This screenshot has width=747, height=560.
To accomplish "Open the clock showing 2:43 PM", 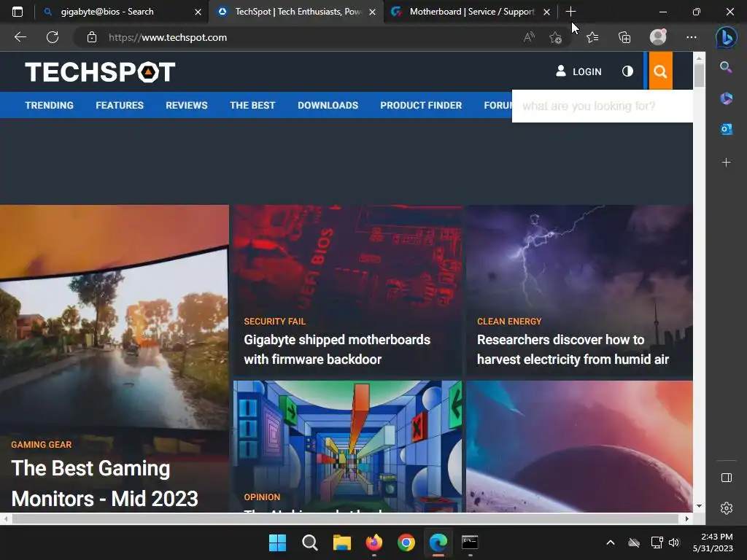I will [713, 542].
